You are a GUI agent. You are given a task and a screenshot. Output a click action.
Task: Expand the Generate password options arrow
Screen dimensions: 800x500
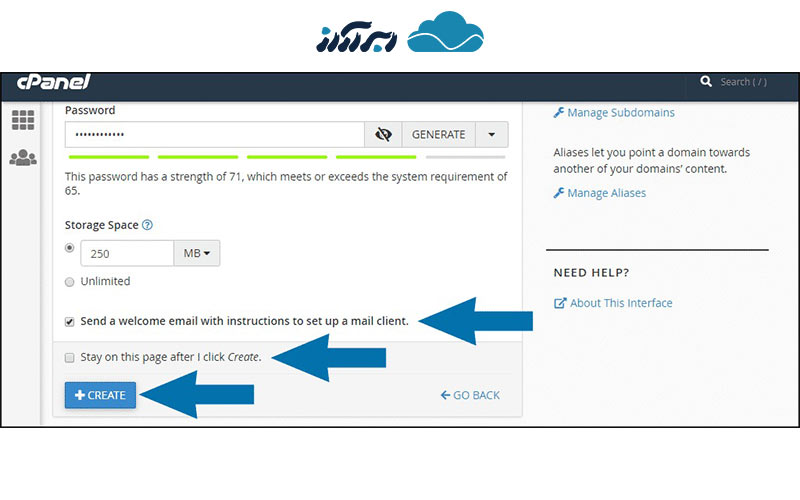pyautogui.click(x=491, y=135)
